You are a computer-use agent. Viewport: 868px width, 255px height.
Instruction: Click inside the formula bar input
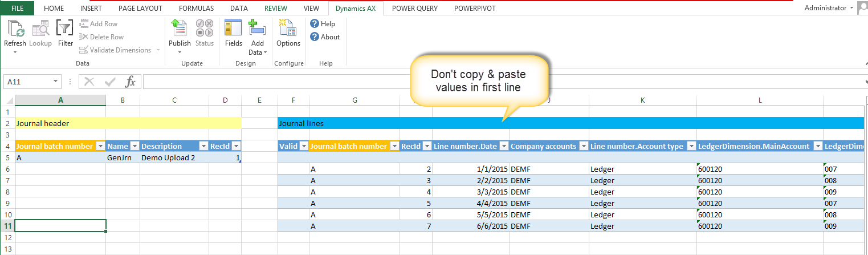[502, 82]
